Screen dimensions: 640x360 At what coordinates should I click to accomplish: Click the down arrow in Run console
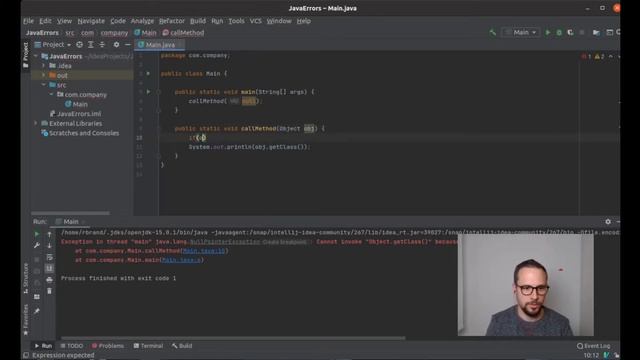click(49, 245)
